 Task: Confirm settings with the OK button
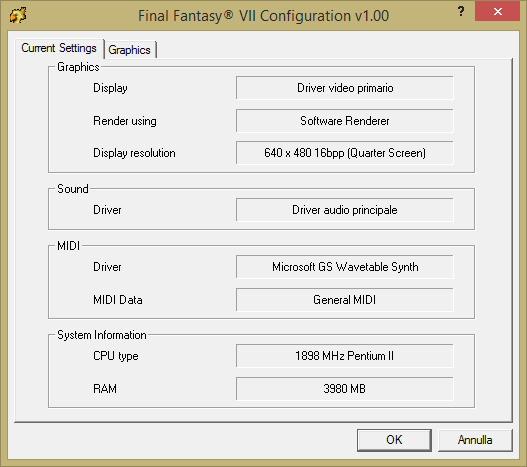(394, 440)
